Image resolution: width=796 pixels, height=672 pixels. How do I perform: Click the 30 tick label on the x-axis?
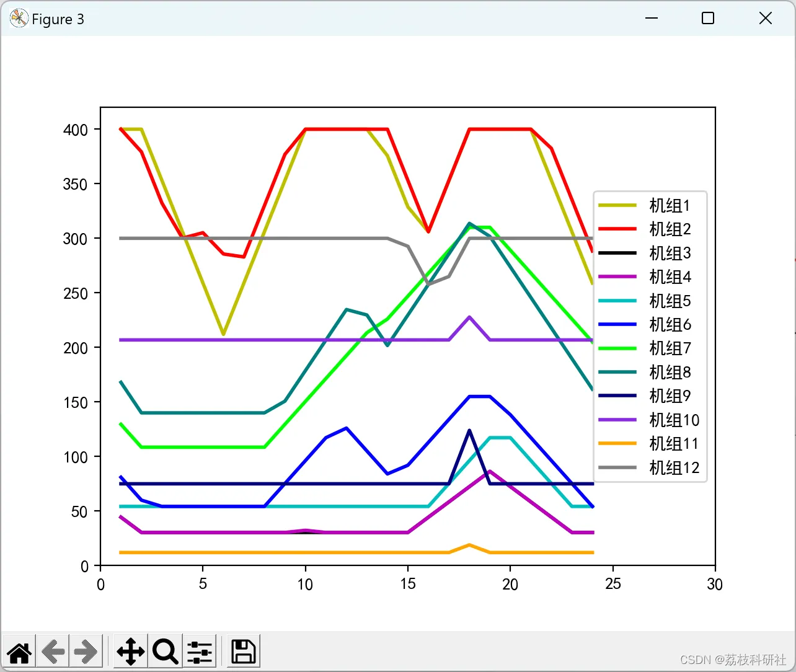click(715, 584)
